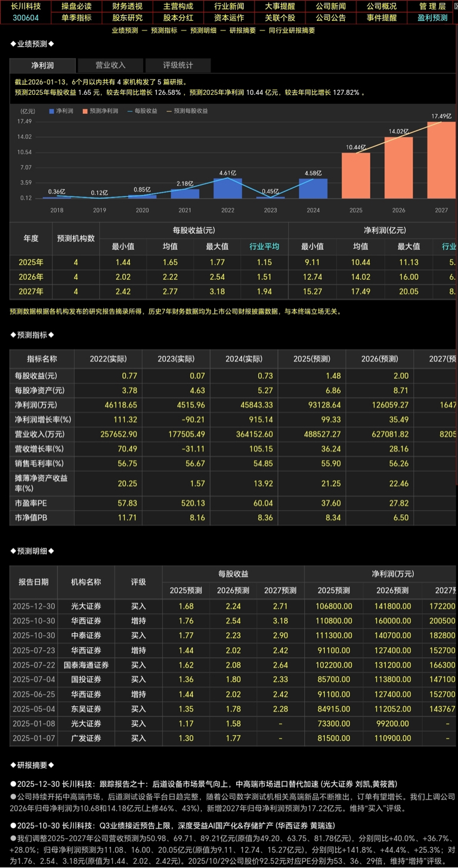Click the 营业收入(万元) indicator row
This screenshot has width=458, height=868.
[233, 434]
